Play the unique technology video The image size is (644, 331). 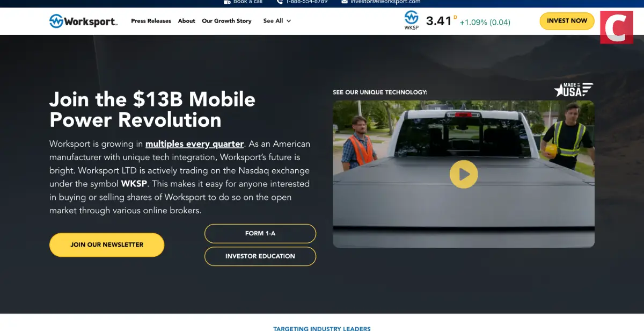coord(464,174)
